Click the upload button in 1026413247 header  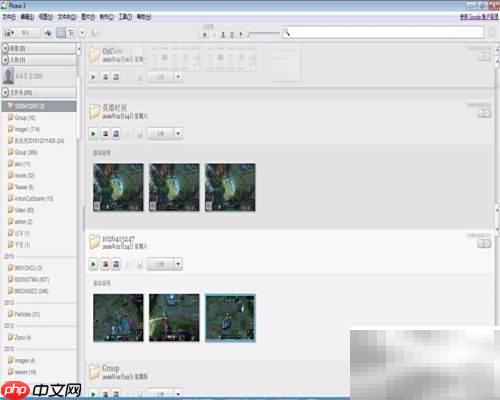point(161,264)
